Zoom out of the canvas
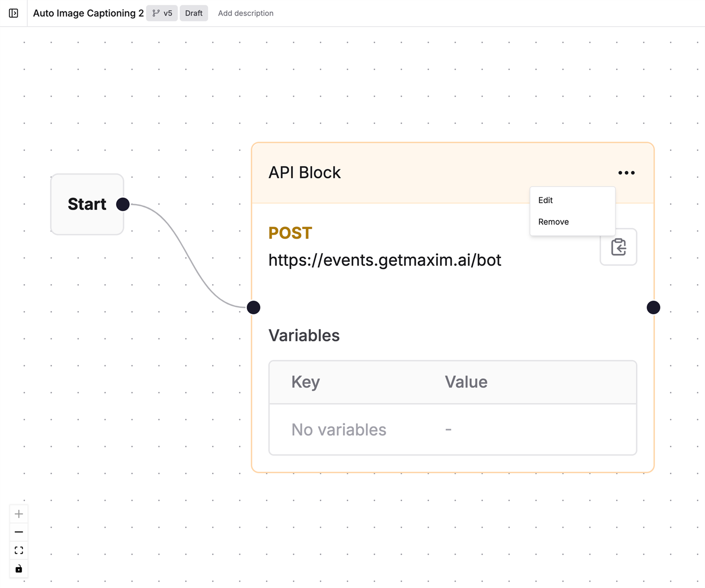Viewport: 705px width, 588px height. pyautogui.click(x=19, y=532)
